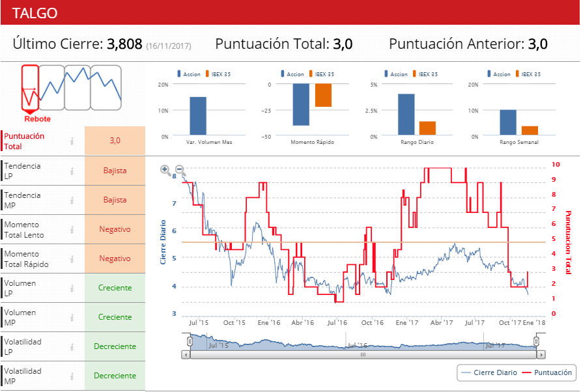
Task: Open info icon for Volumen LP
Action: point(72,288)
